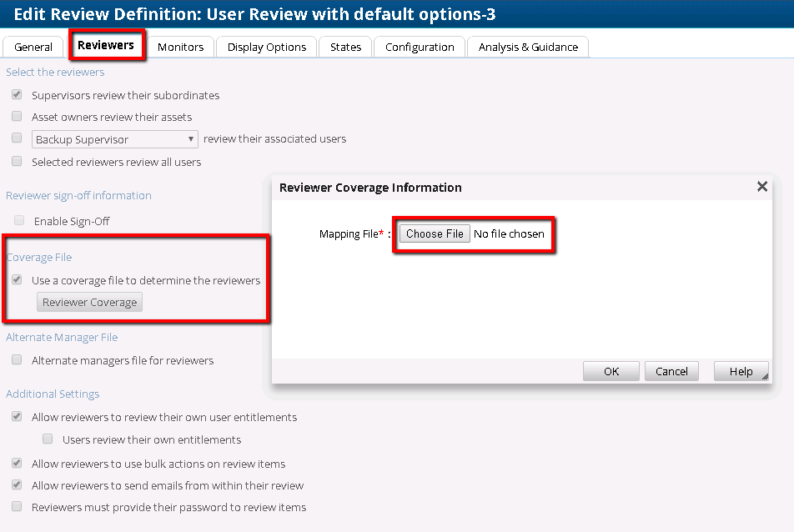
Task: Go to the Display Options tab
Action: pos(267,48)
